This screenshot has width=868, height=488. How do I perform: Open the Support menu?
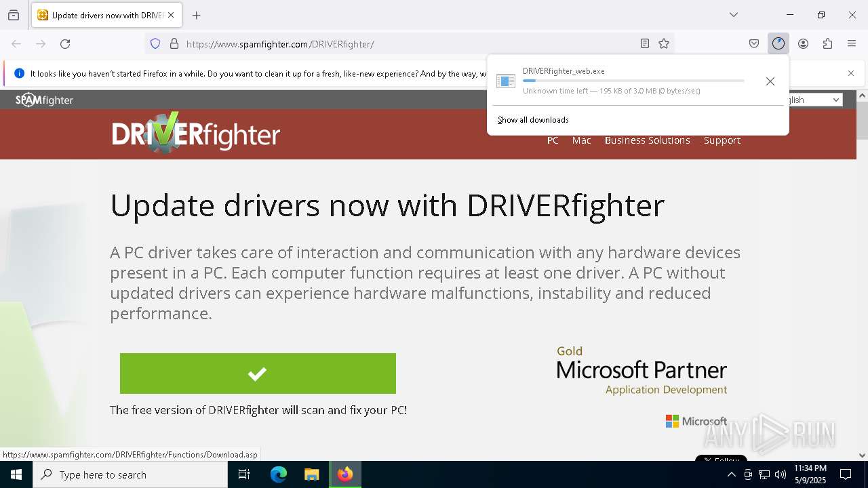click(x=722, y=140)
